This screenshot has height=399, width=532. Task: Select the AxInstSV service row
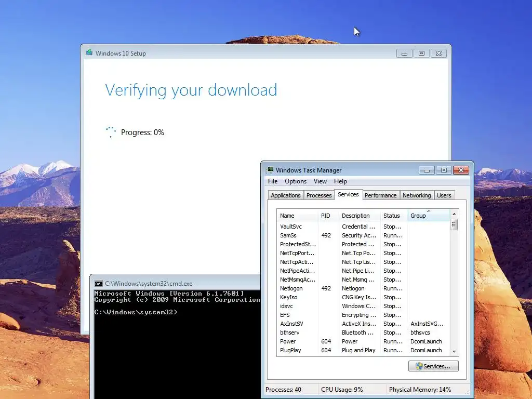click(363, 324)
